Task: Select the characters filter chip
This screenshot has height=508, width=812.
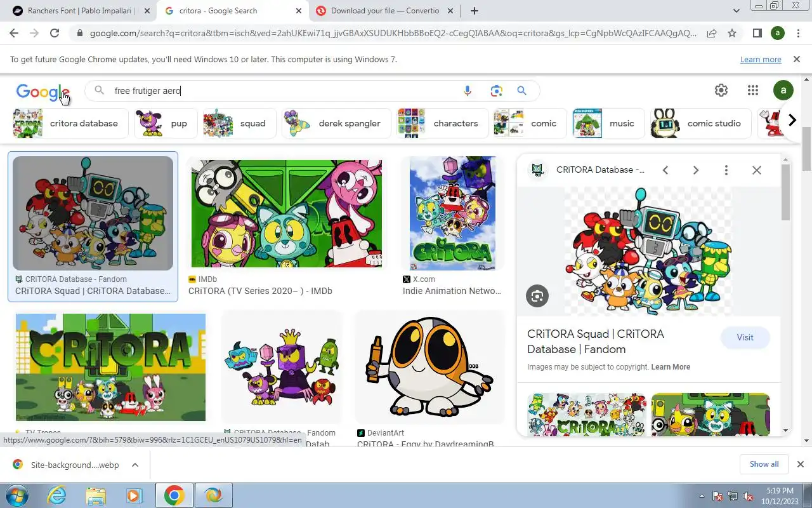Action: click(x=442, y=123)
